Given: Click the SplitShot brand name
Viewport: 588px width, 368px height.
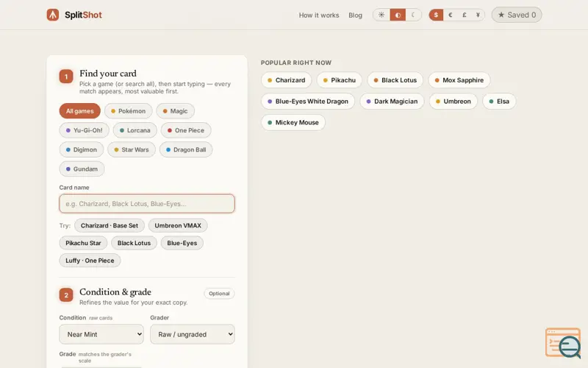Looking at the screenshot, I should [x=83, y=15].
